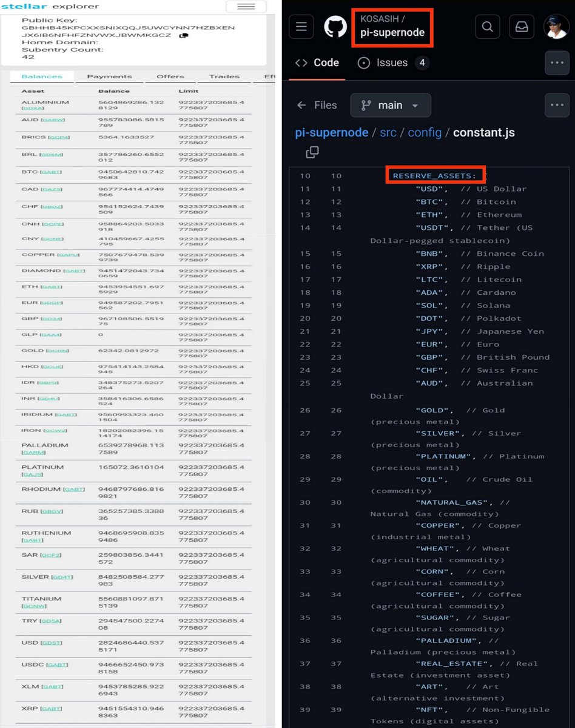Image resolution: width=575 pixels, height=728 pixels.
Task: Select the GOLD balance 62342.0812972
Action: coord(129,351)
